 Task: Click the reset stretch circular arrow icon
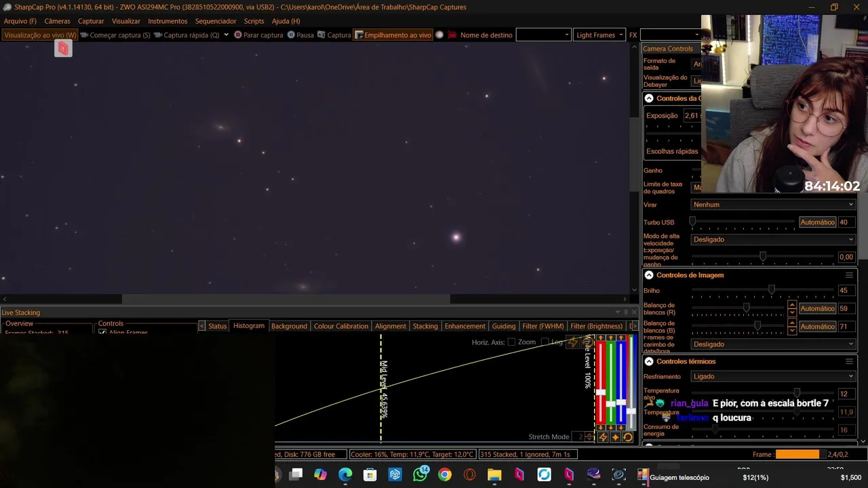pyautogui.click(x=628, y=437)
